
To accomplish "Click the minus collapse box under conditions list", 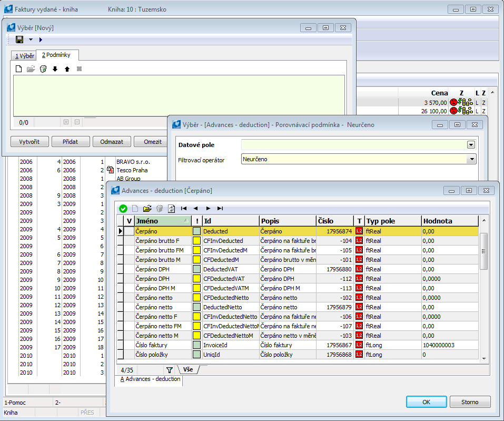I will 77,122.
